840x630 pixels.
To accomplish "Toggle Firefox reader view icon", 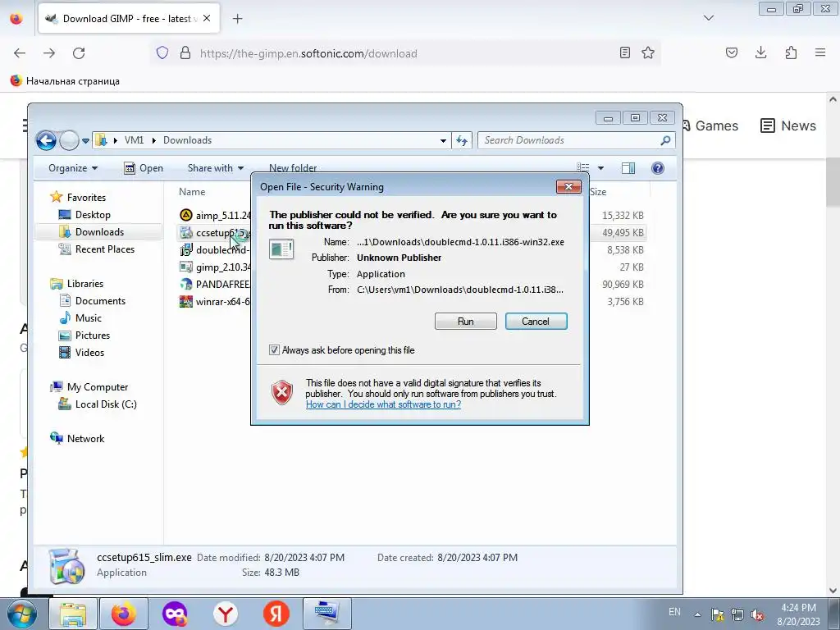I will click(624, 52).
